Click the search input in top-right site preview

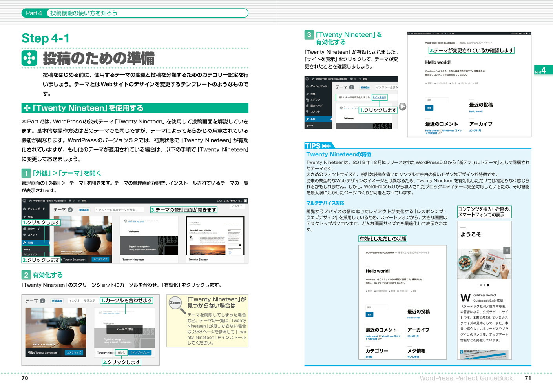click(x=437, y=100)
